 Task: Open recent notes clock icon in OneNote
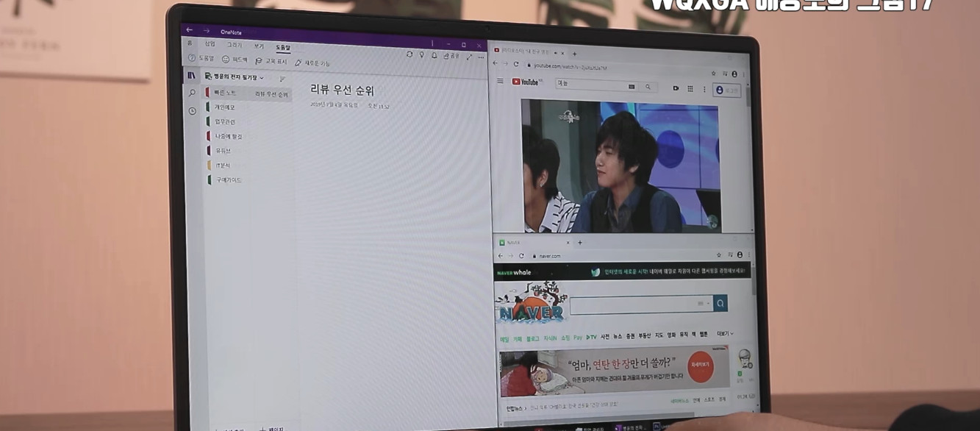click(192, 111)
